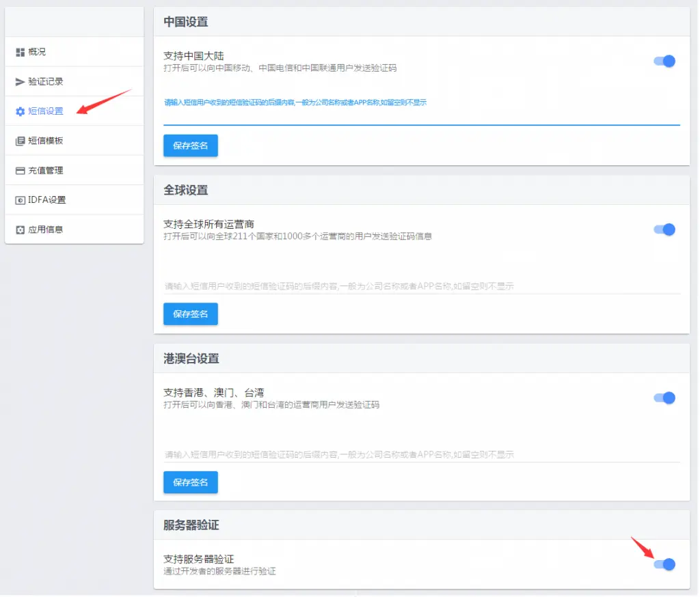Image resolution: width=700 pixels, height=597 pixels.
Task: Click the 全球设置 section heading
Action: tap(186, 190)
